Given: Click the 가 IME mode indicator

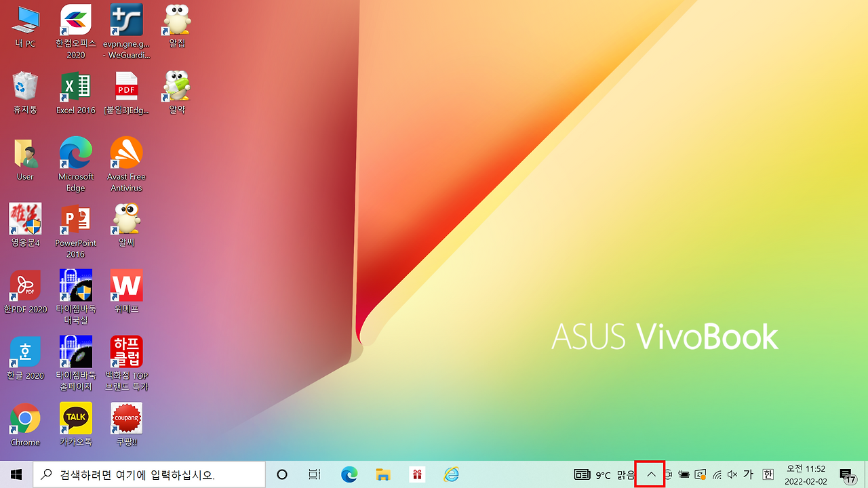Looking at the screenshot, I should click(749, 474).
